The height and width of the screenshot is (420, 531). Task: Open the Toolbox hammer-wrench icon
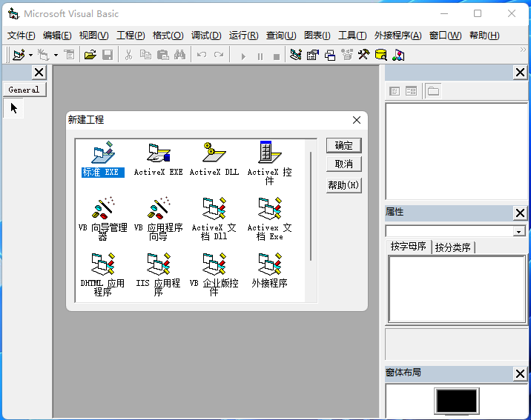click(363, 55)
